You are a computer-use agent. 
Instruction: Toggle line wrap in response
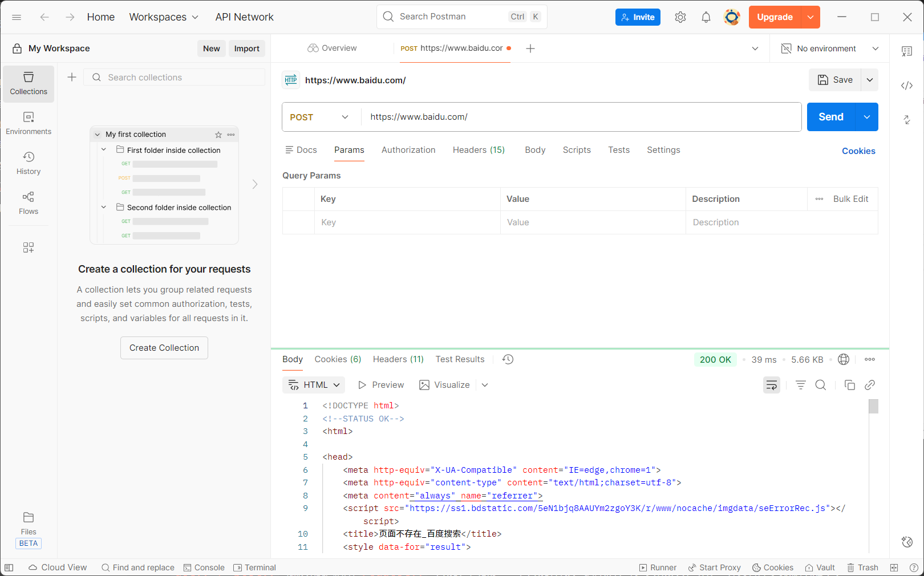tap(772, 385)
